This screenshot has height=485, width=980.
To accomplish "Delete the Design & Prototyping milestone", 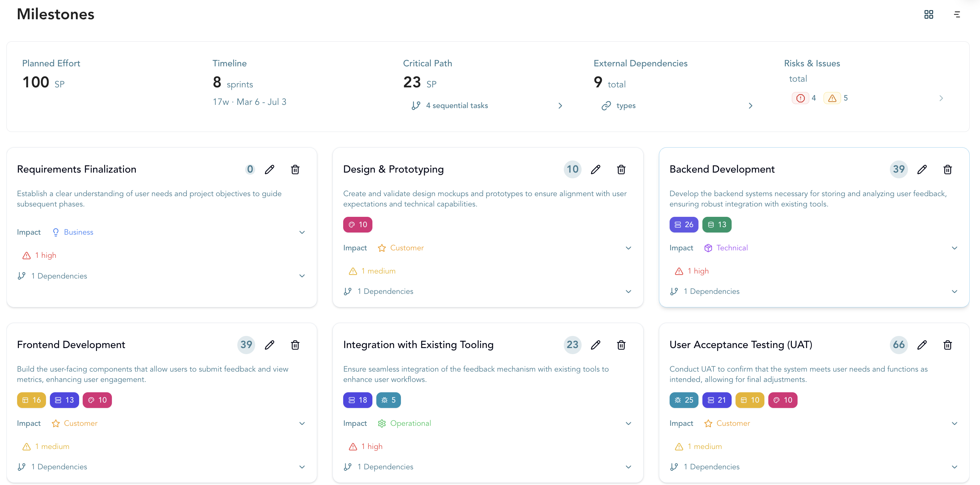I will tap(621, 169).
